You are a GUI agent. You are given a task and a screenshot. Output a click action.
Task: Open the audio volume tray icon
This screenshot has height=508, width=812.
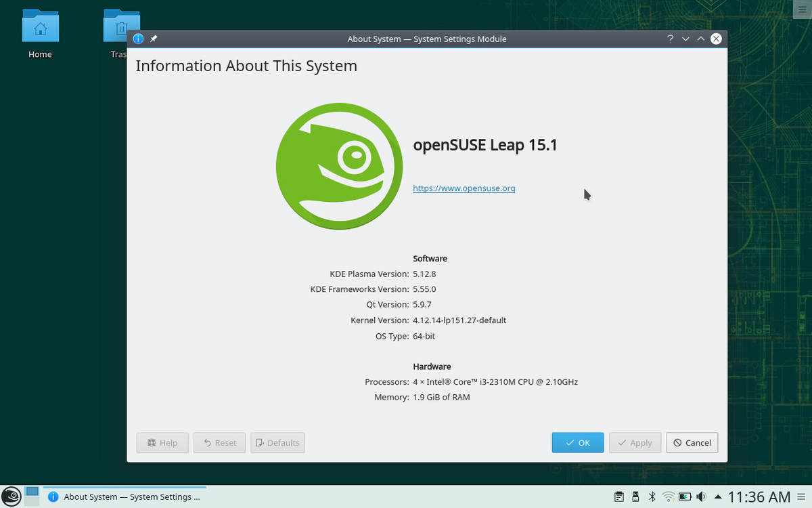pos(702,496)
